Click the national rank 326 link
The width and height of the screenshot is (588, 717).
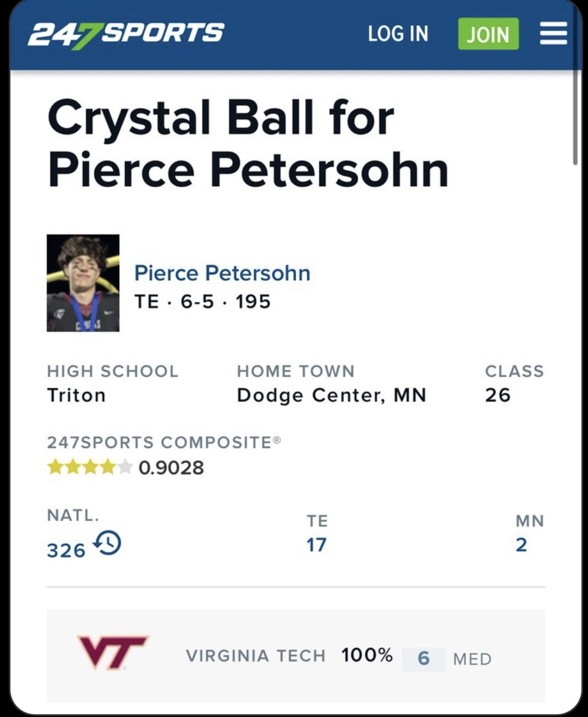(x=66, y=550)
